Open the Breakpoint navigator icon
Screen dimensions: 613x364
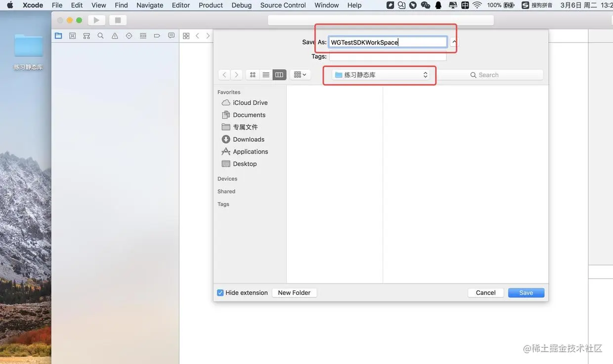coord(157,36)
